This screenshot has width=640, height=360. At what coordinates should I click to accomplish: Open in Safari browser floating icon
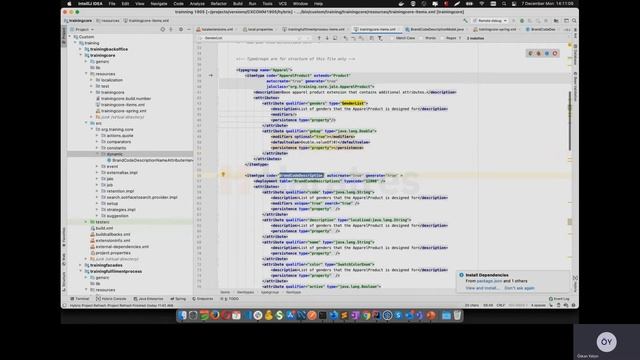547,53
